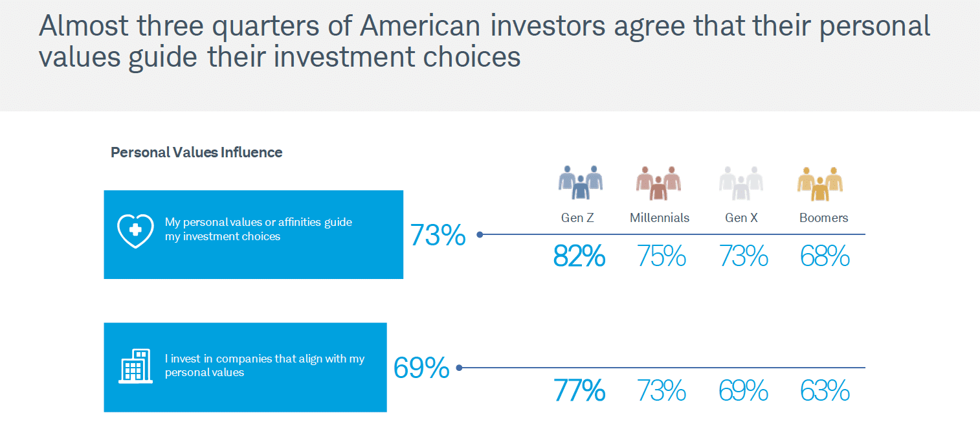Viewport: 980px width, 446px height.
Task: Click the 73% line endpoint dot
Action: 480,235
